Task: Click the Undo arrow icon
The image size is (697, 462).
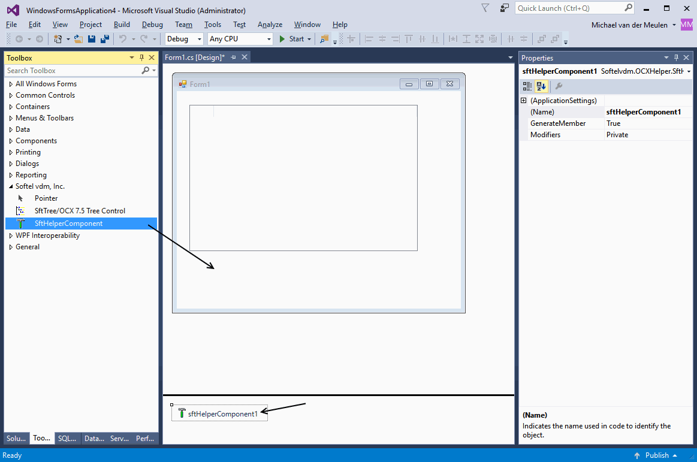Action: (x=123, y=39)
